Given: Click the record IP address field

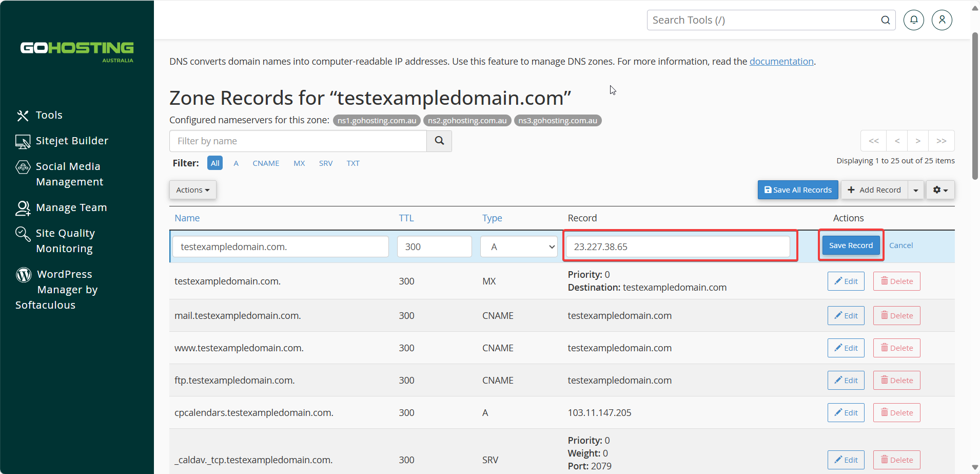Looking at the screenshot, I should click(x=678, y=247).
